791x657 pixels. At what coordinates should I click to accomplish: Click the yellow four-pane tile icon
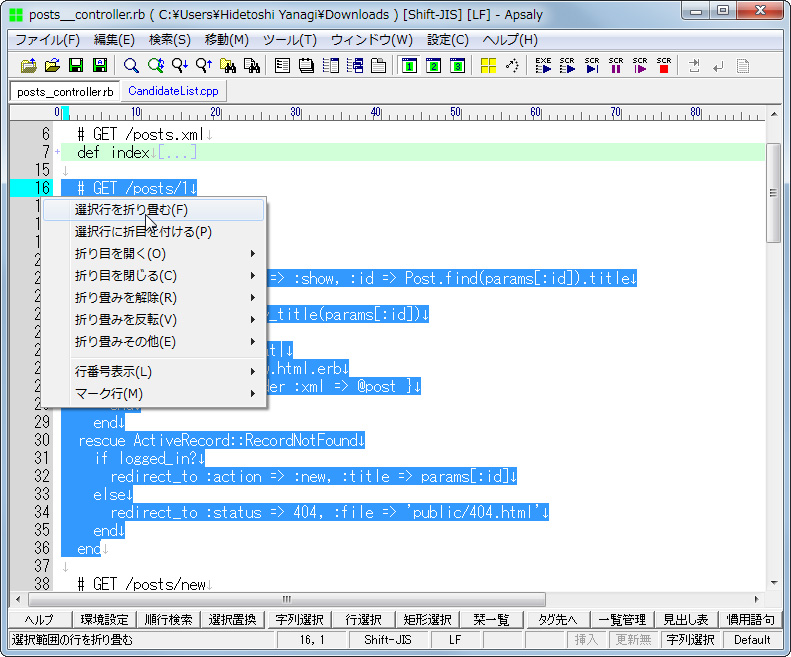[488, 66]
